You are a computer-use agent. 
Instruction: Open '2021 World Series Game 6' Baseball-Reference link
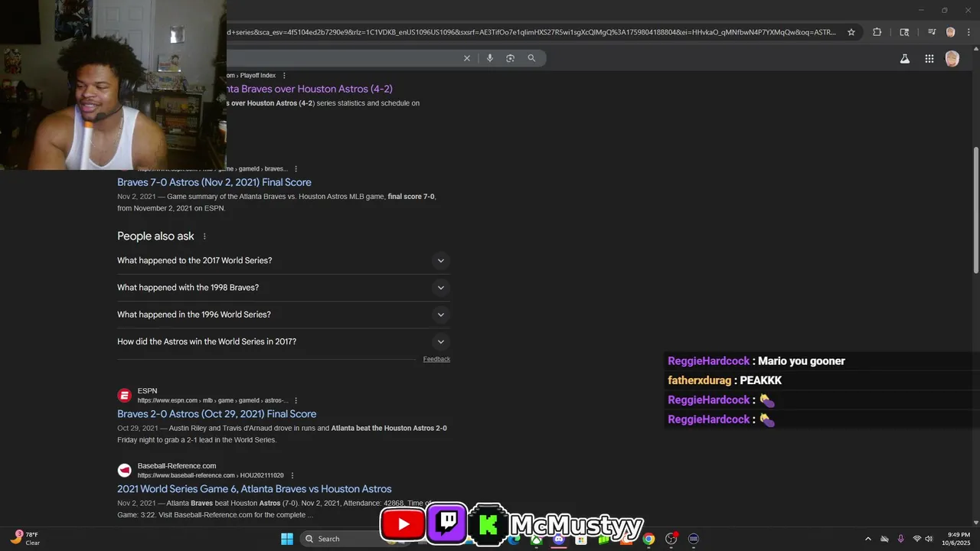(x=254, y=489)
